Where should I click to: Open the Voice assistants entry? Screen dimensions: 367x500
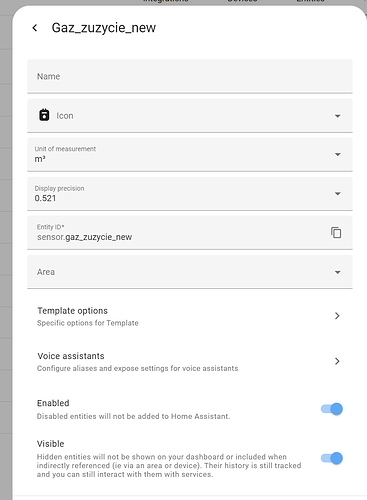click(x=190, y=362)
